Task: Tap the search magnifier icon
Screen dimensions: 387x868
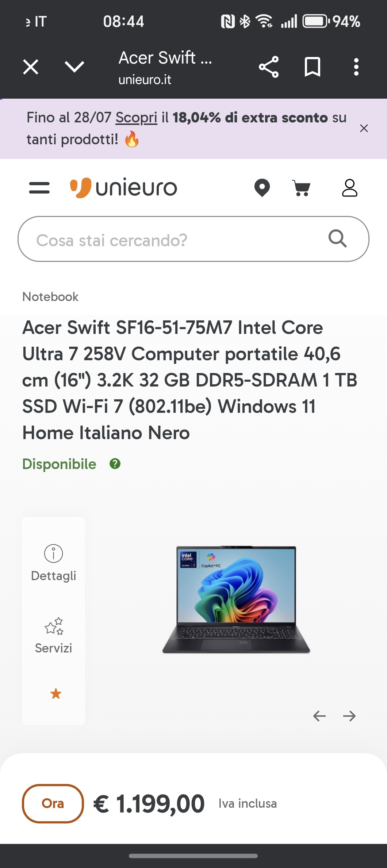Action: pos(337,239)
